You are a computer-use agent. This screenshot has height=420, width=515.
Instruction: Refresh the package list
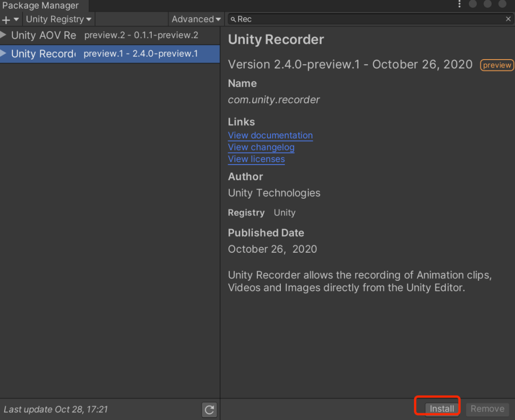pos(209,410)
